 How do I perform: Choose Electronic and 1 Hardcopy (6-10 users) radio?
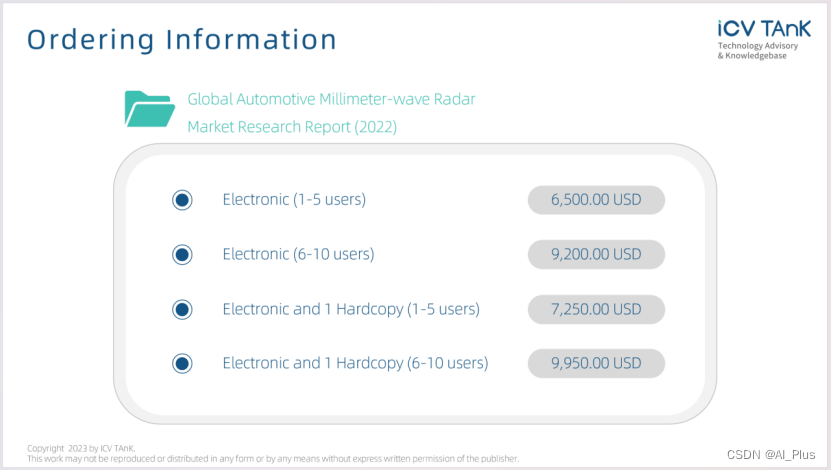(182, 363)
